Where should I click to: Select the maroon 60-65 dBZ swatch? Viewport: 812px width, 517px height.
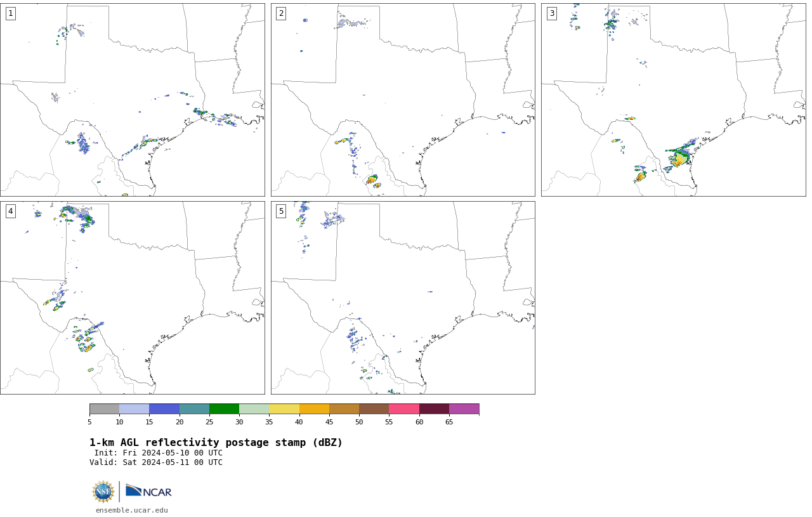[x=434, y=409]
